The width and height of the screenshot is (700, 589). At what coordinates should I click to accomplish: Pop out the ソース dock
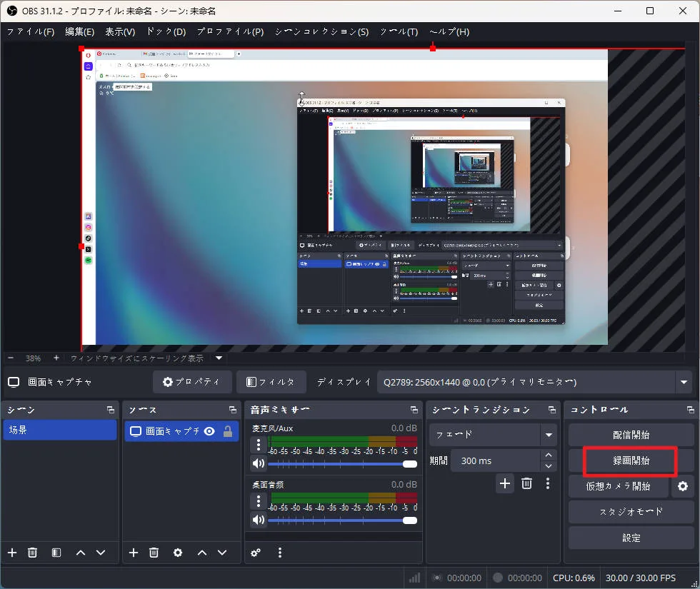(x=233, y=410)
